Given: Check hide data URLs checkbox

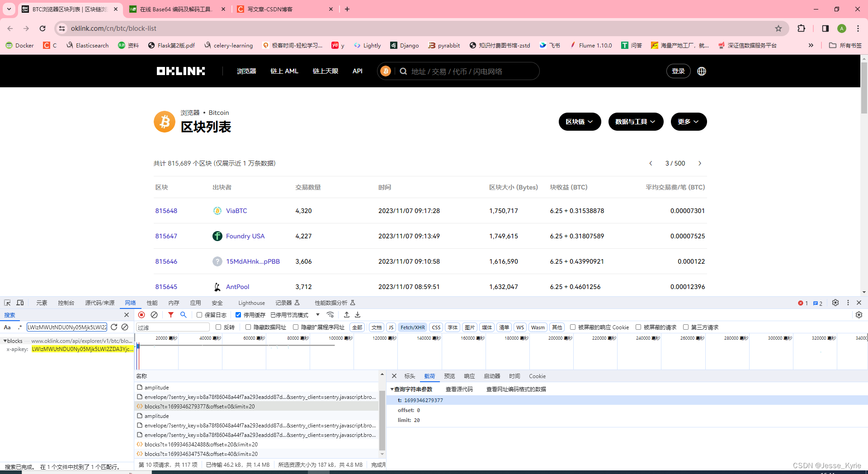Looking at the screenshot, I should click(248, 327).
